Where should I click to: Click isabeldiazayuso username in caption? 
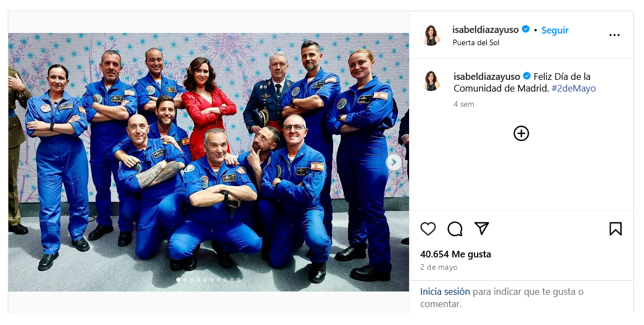coord(487,76)
